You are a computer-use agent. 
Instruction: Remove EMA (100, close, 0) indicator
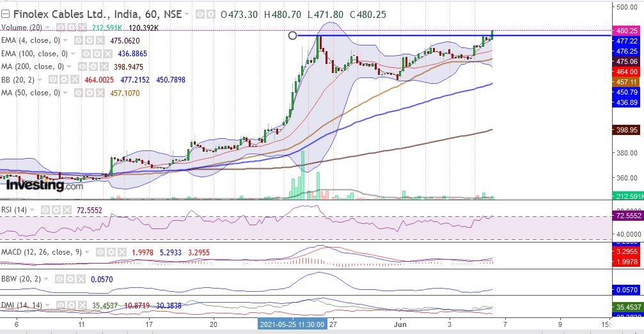click(x=107, y=54)
